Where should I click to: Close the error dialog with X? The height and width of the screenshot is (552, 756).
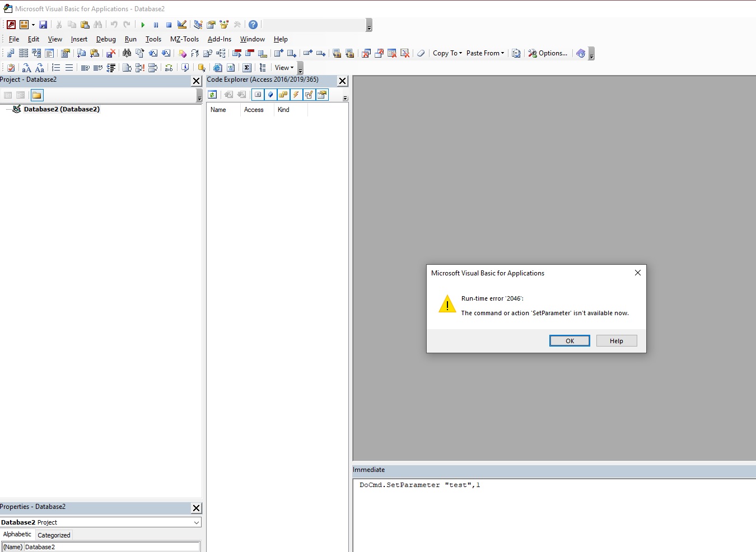(x=637, y=273)
